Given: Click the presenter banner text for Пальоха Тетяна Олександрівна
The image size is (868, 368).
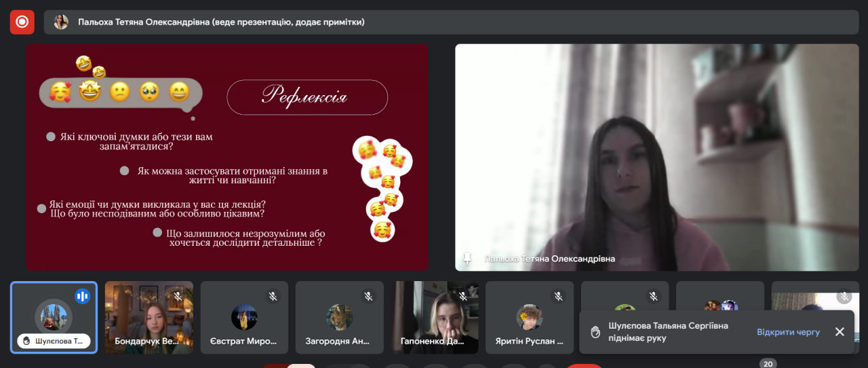Looking at the screenshot, I should pyautogui.click(x=221, y=22).
